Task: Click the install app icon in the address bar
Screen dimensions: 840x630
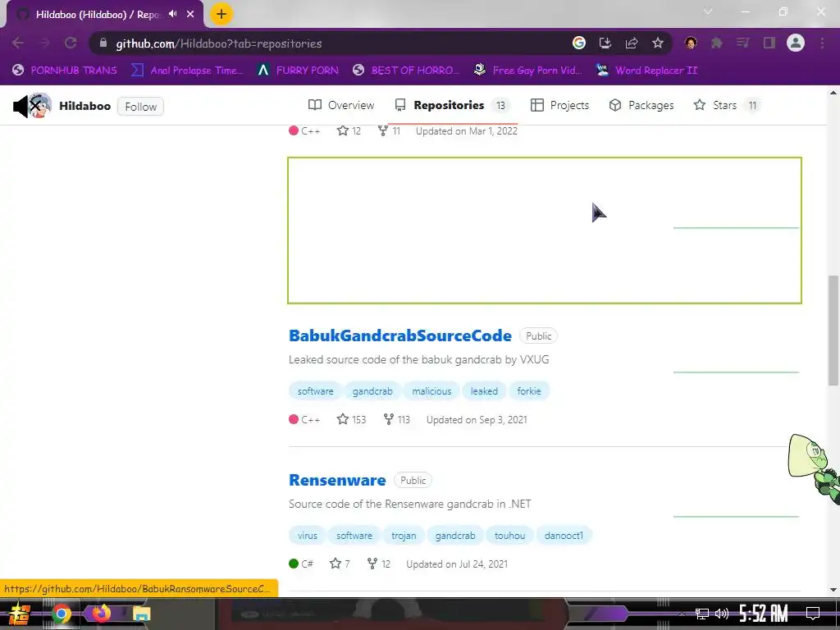Action: click(605, 43)
